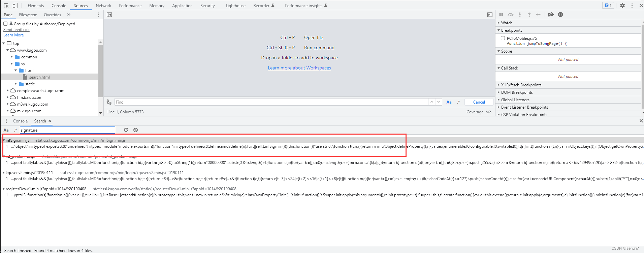Step out of current function

pyautogui.click(x=529, y=15)
